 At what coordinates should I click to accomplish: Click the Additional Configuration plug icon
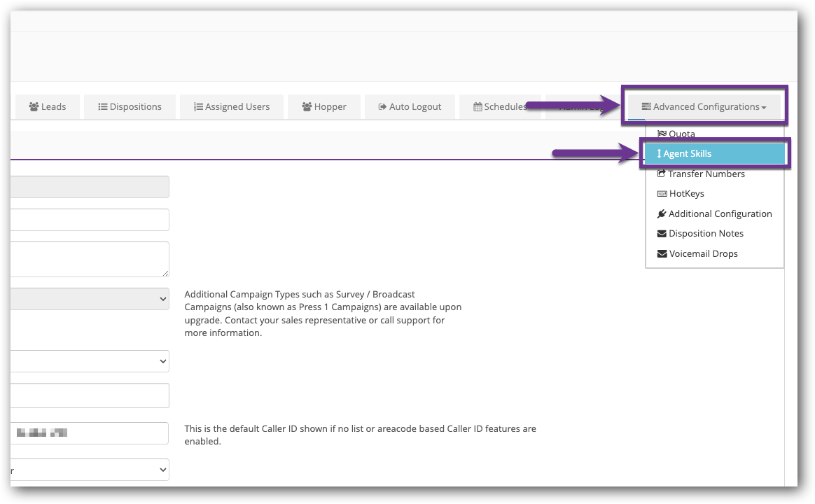tap(662, 214)
